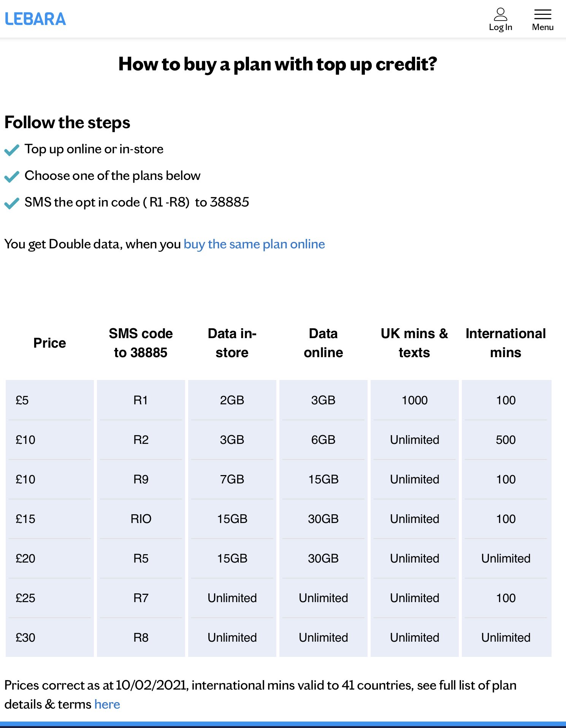Screen dimensions: 566x728
Task: Select the £5 price cell
Action: tap(50, 400)
